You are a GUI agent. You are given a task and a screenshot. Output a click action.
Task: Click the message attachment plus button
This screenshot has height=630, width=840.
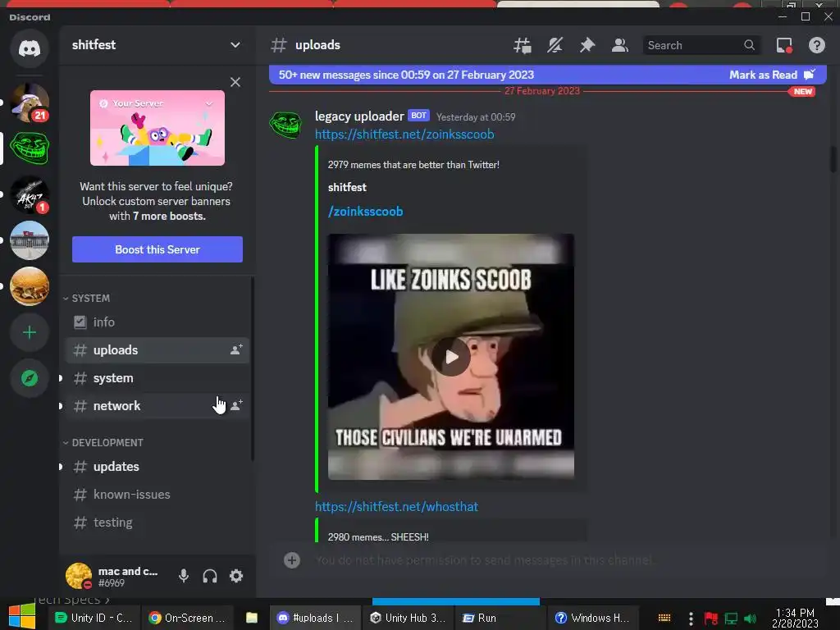[x=292, y=560]
